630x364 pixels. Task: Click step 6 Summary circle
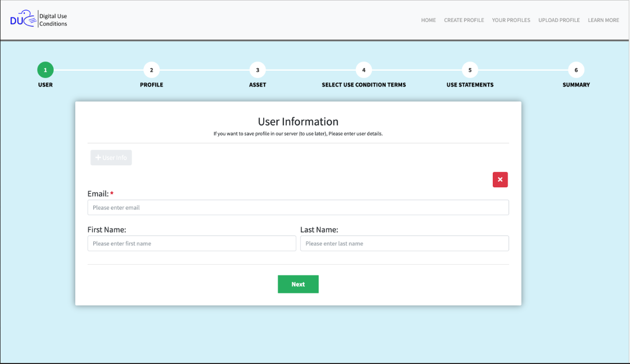[x=576, y=70]
